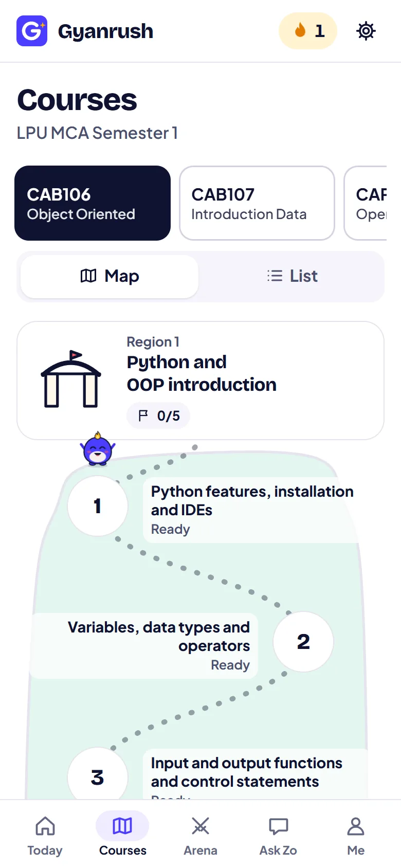Open the Me profile tab
Screen dimensions: 401x868
point(356,836)
